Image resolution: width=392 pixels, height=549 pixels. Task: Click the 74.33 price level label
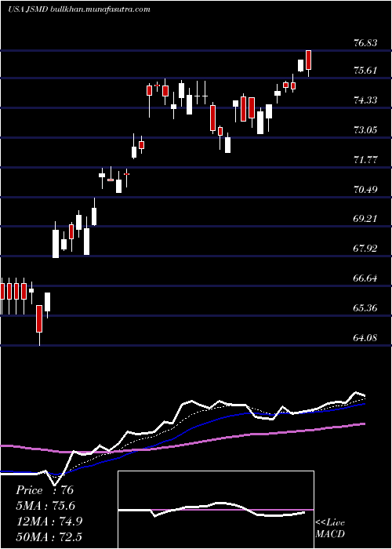click(365, 100)
